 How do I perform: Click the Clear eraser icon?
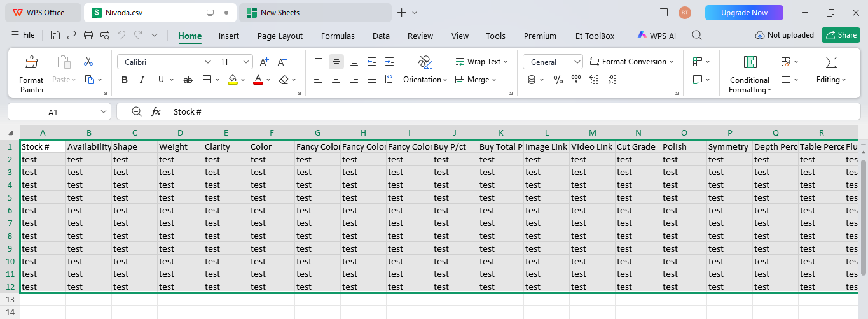click(x=284, y=80)
